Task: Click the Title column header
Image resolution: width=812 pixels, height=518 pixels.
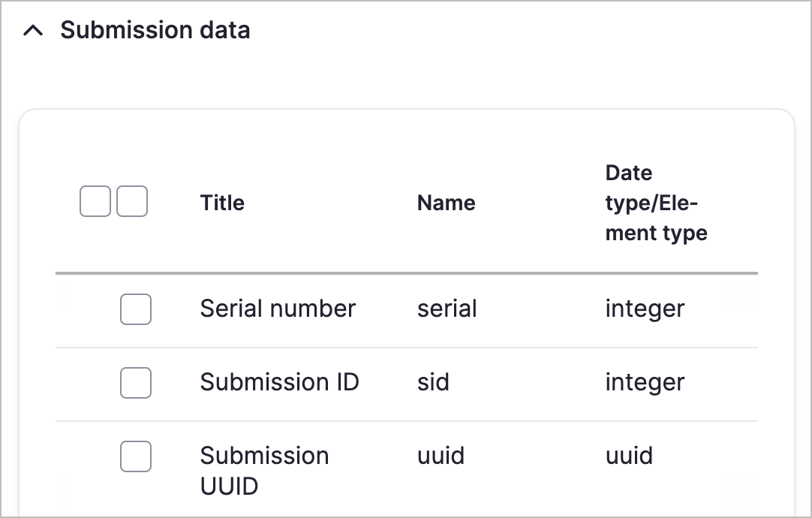Action: 222,203
